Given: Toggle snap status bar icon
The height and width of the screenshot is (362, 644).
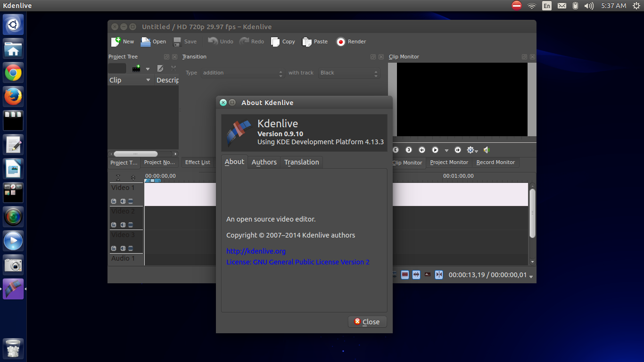Looking at the screenshot, I should pos(439,275).
